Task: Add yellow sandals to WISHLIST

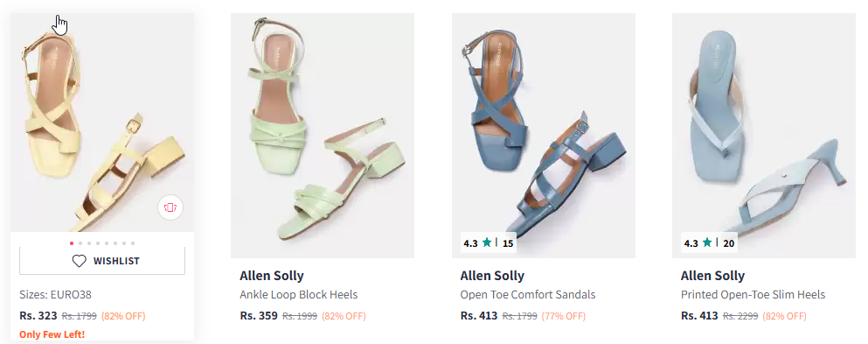Action: [102, 261]
